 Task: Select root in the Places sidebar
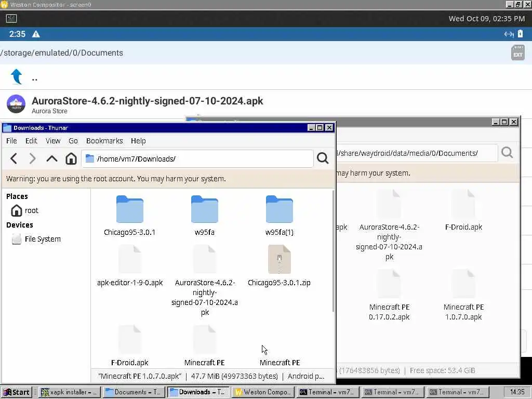tap(24, 211)
